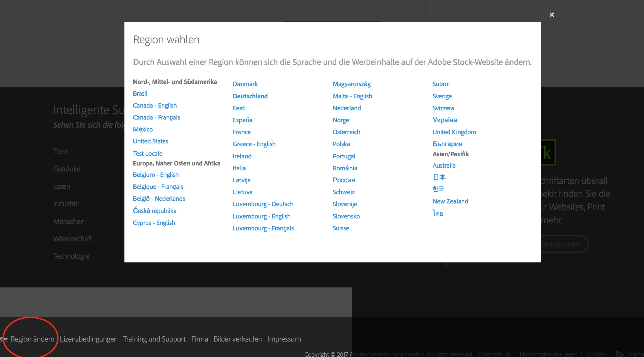
Task: Select México region
Action: [x=143, y=129]
